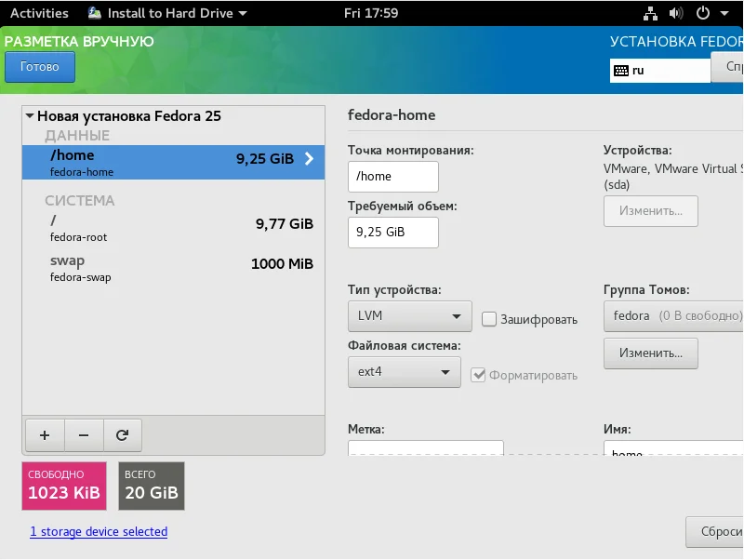Open the Activities overview

[x=39, y=13]
